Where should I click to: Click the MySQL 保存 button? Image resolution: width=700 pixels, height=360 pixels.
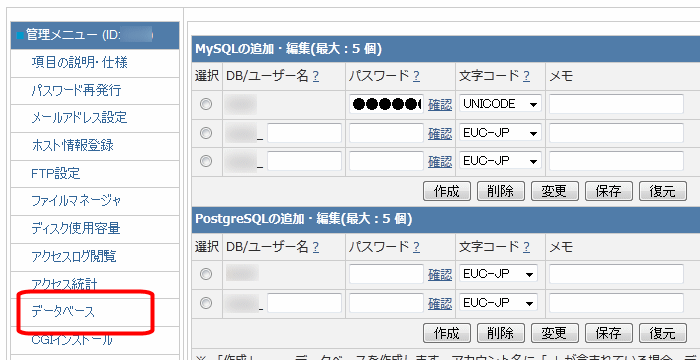pyautogui.click(x=608, y=191)
